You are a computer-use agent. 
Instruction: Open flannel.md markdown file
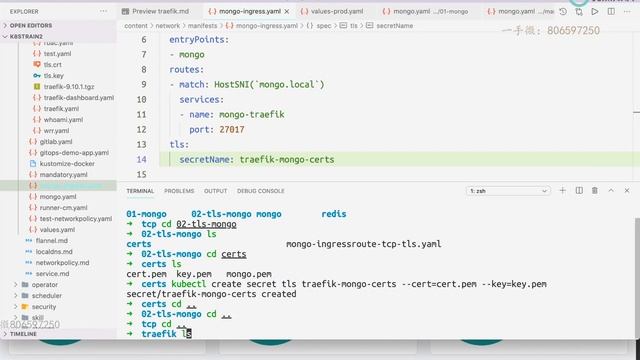(51, 241)
